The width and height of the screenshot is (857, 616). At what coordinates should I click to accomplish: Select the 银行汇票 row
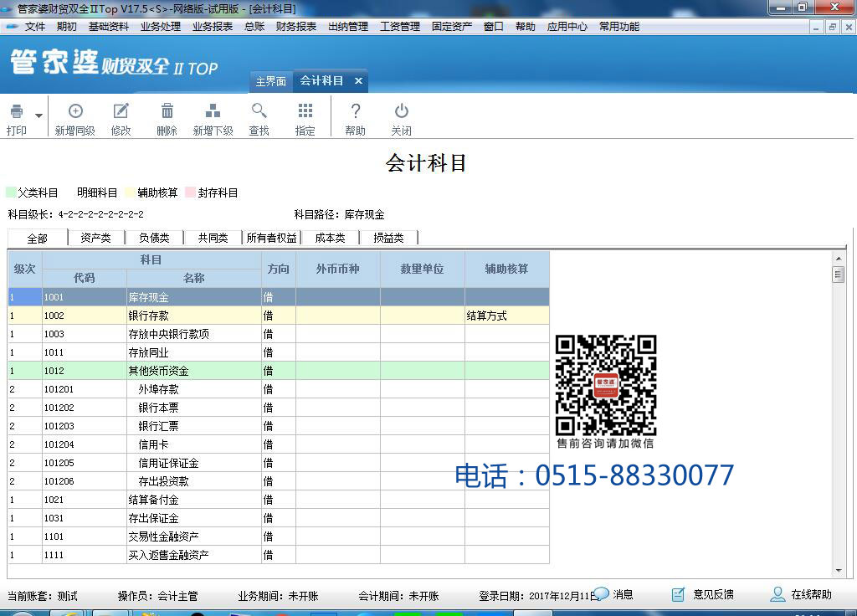tap(279, 426)
